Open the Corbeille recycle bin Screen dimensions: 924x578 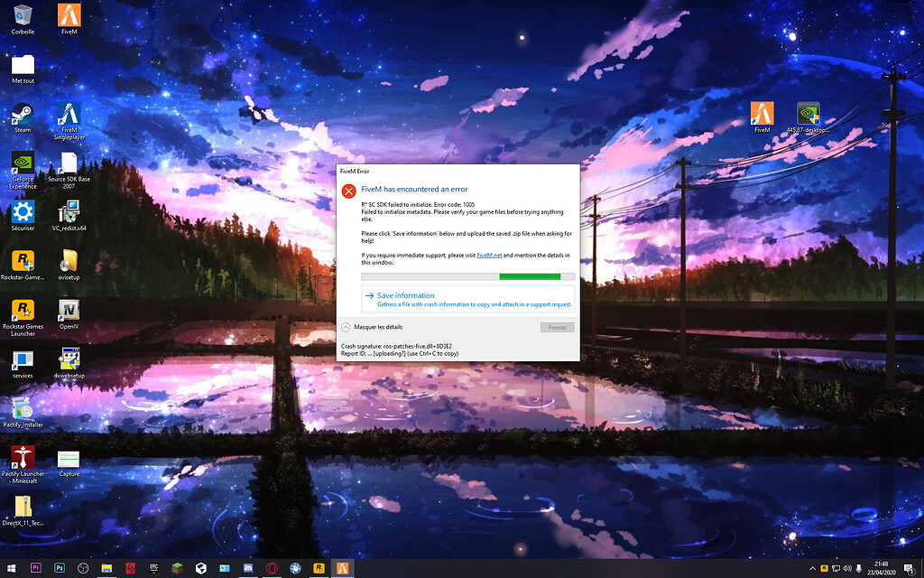pyautogui.click(x=23, y=16)
